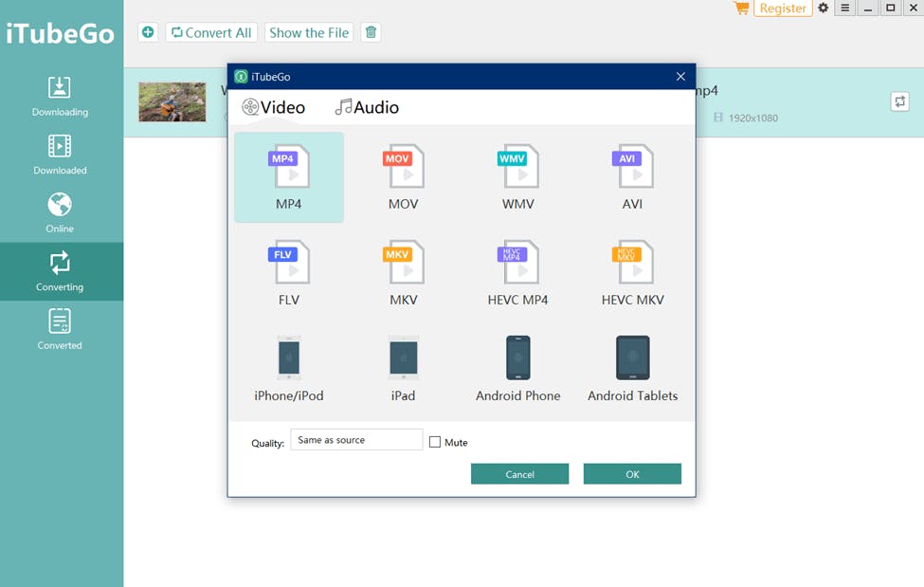Open the Downloaded section in sidebar

(x=60, y=156)
